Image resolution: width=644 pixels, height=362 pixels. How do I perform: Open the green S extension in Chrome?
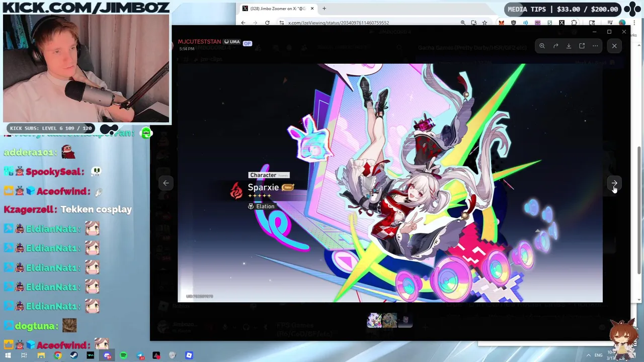pyautogui.click(x=550, y=23)
